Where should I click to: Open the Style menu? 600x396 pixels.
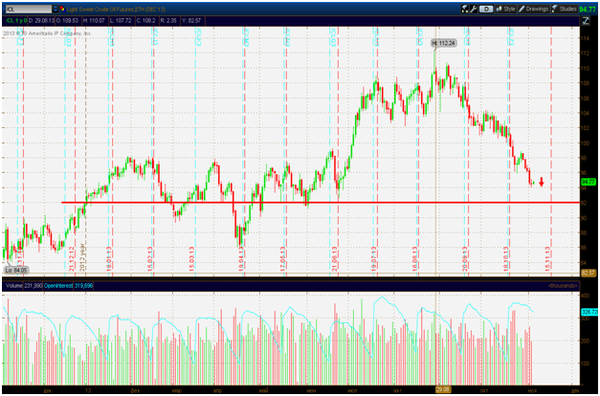(505, 9)
